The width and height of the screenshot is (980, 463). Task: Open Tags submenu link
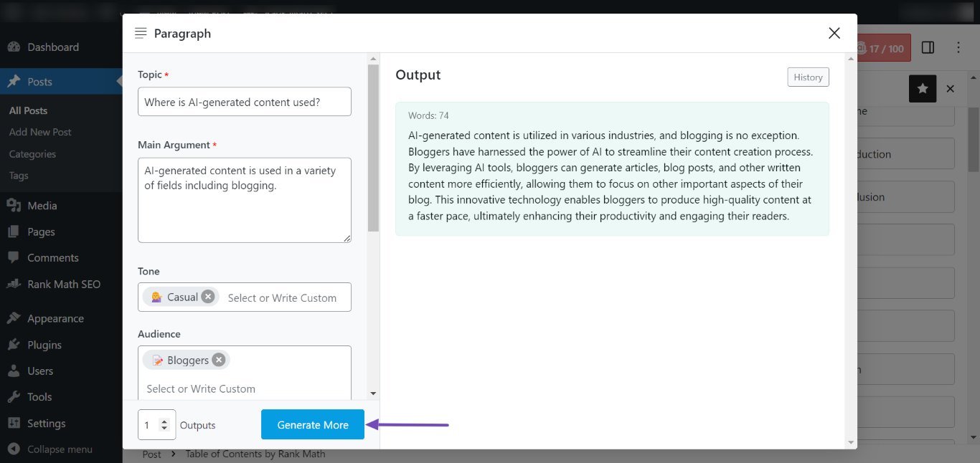[x=19, y=176]
